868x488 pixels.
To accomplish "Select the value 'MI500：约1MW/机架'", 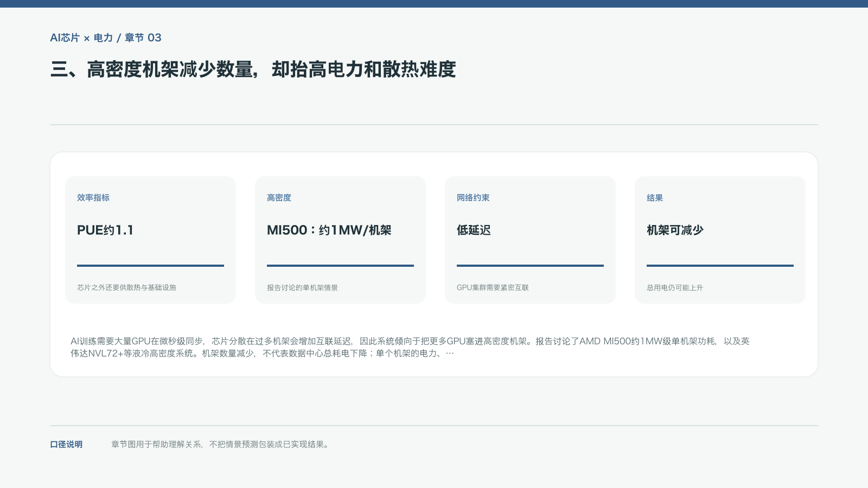I will (329, 230).
